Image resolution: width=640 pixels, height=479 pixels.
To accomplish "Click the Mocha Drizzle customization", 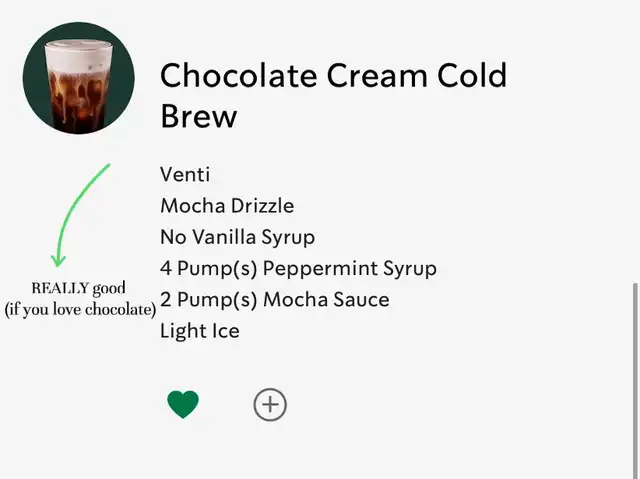I will (227, 206).
